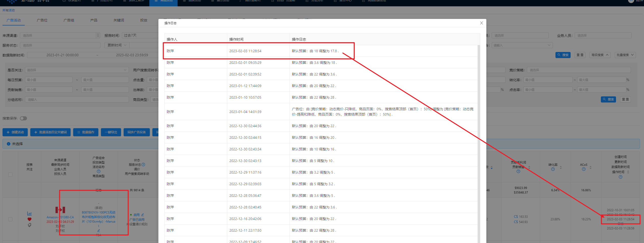Screen dimensions: 644x243
Task: Toggle the 搜索保存 switch
Action: coord(23,118)
